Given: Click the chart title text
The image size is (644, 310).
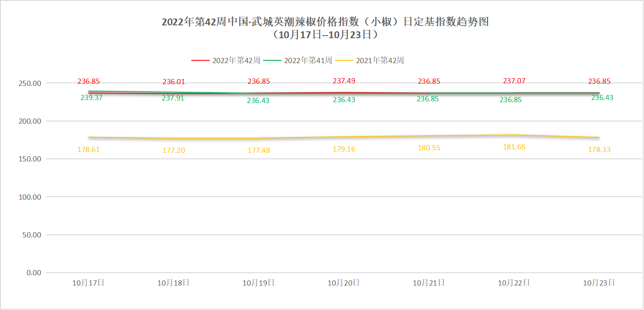Looking at the screenshot, I should tap(325, 22).
